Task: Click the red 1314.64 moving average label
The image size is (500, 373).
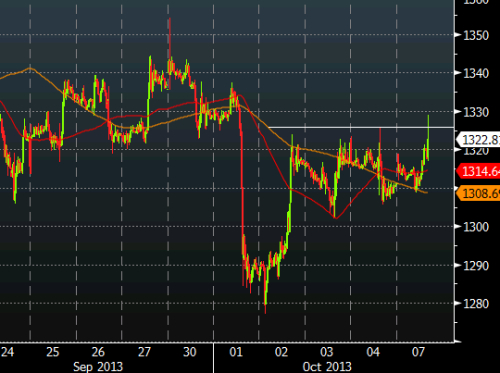Action: (478, 171)
